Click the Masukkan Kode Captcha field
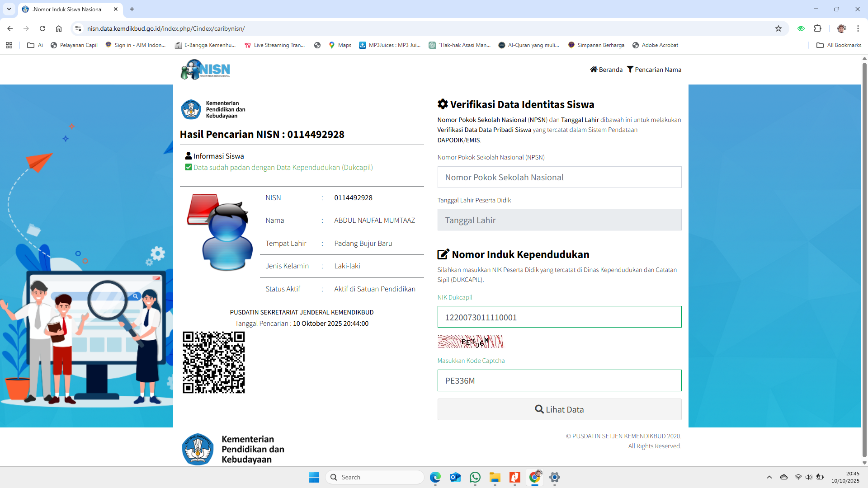 (x=559, y=380)
